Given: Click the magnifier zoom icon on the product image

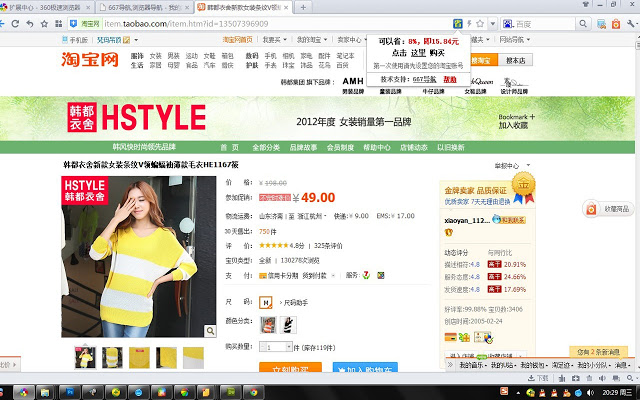Looking at the screenshot, I should pyautogui.click(x=210, y=331).
